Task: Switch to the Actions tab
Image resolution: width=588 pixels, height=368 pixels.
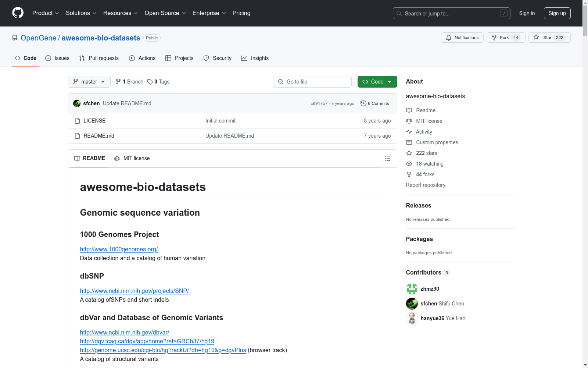Action: pyautogui.click(x=142, y=58)
